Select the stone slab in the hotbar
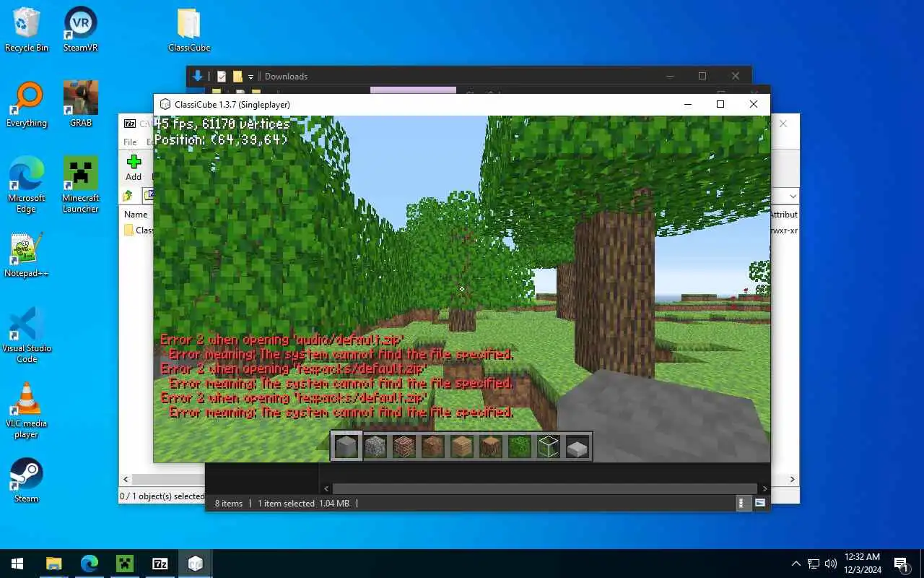The image size is (924, 578). tap(577, 448)
